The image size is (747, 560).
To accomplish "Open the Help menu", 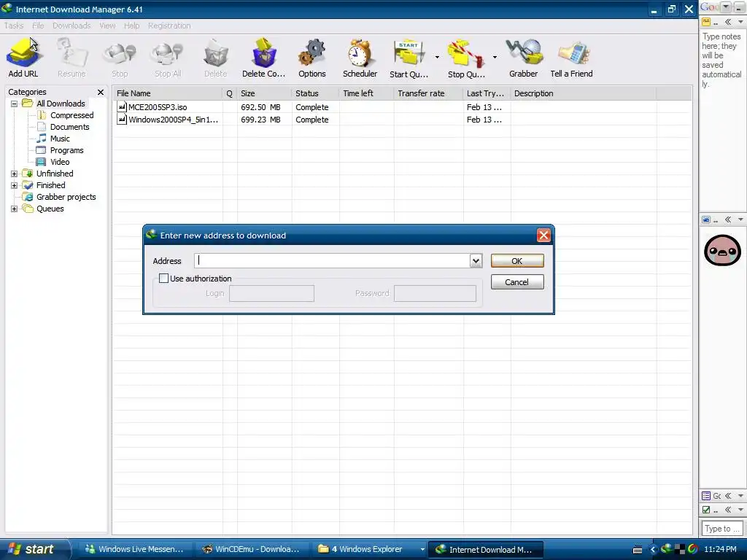I will point(131,26).
